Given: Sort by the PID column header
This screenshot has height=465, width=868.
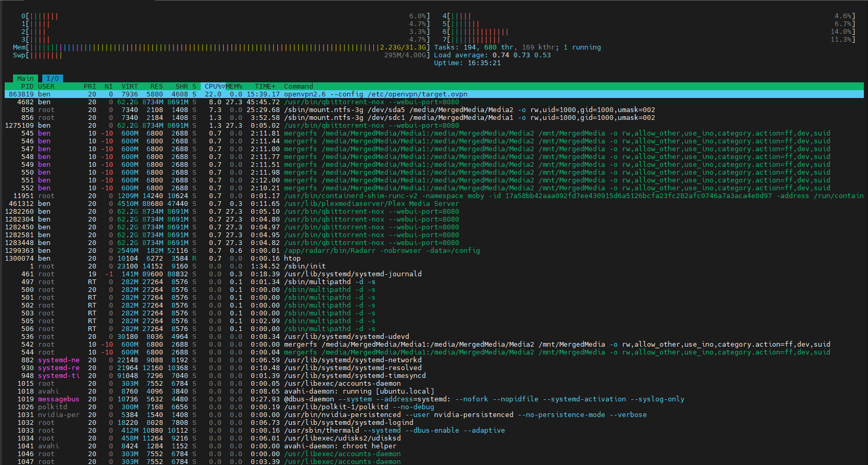Looking at the screenshot, I should (27, 87).
